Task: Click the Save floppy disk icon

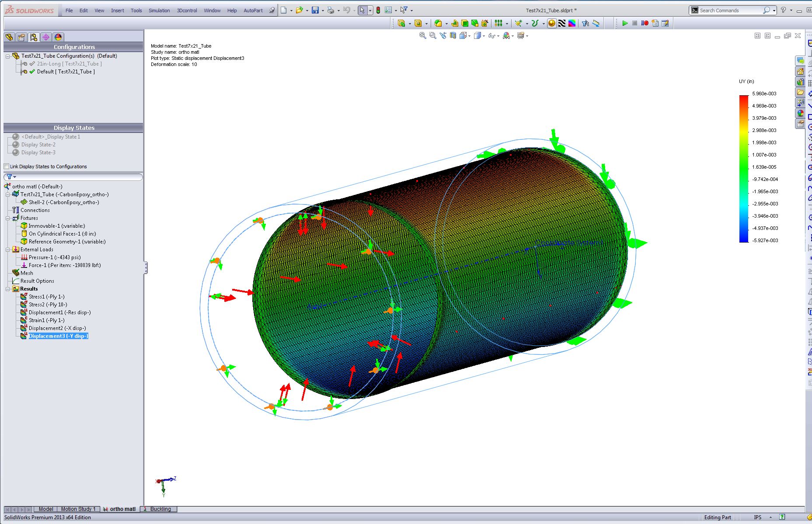Action: (x=315, y=10)
